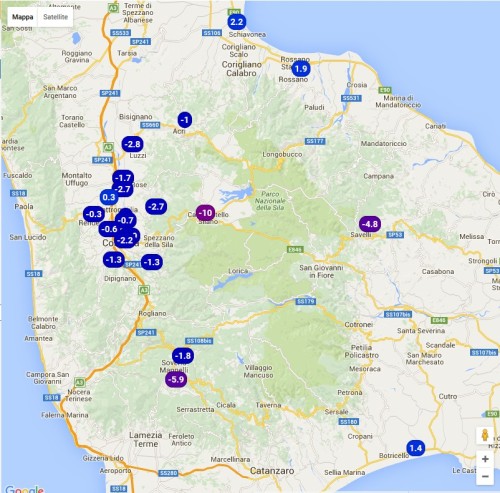The height and width of the screenshot is (493, 500).
Task: Click the Taverna town label
Action: 268,405
